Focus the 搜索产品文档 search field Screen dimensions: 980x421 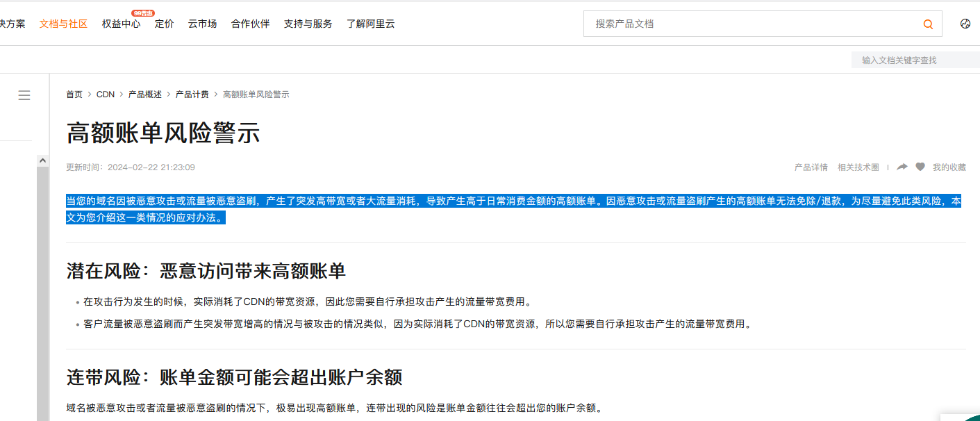[x=754, y=24]
